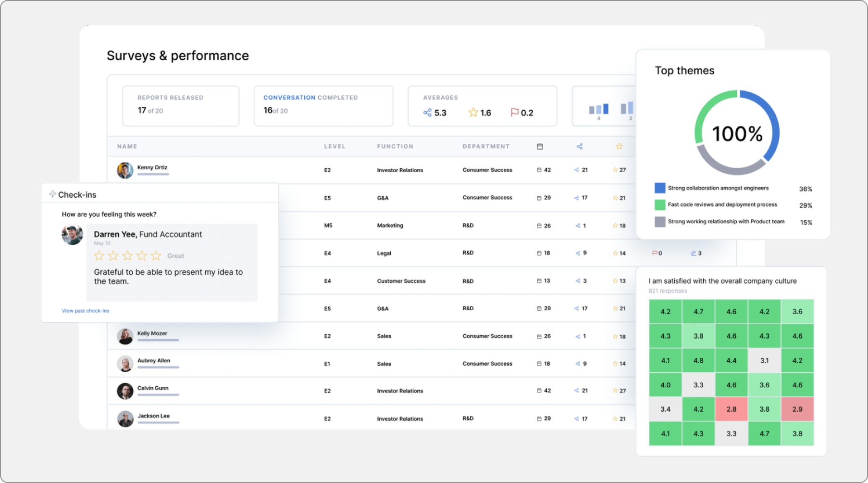The image size is (868, 483).
Task: Click the share icon column header
Action: 580,146
